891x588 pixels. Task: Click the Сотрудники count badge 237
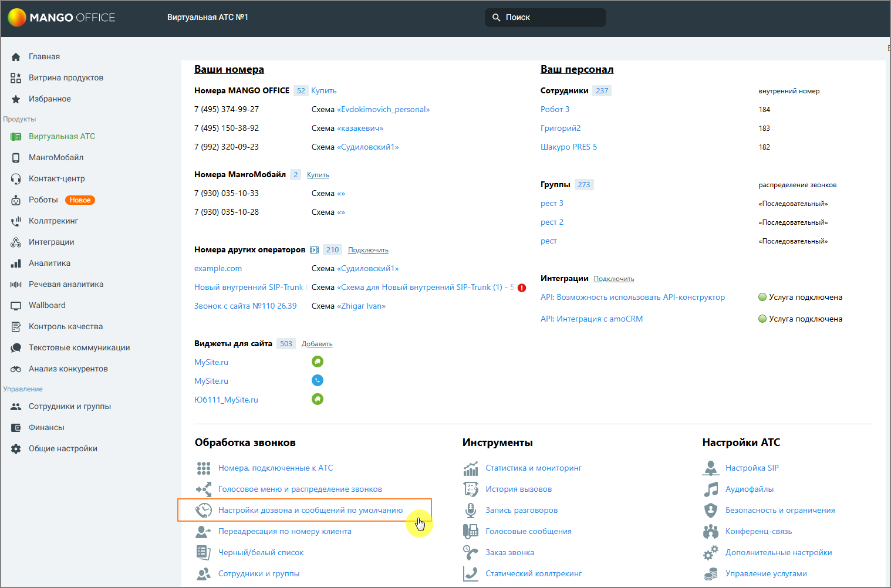pyautogui.click(x=602, y=91)
